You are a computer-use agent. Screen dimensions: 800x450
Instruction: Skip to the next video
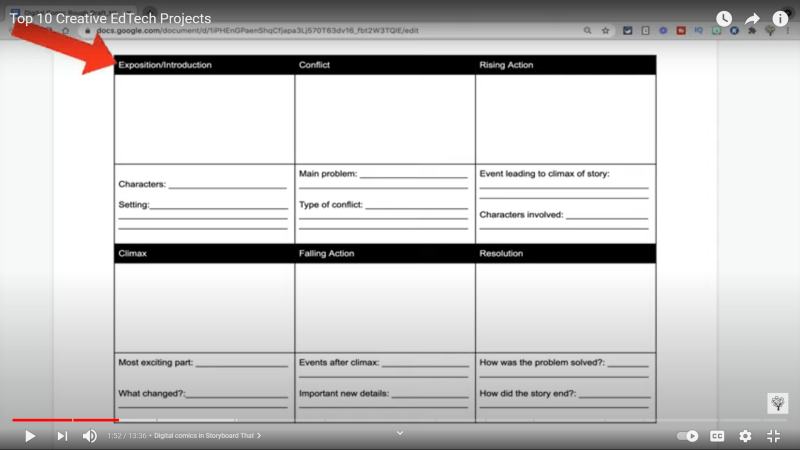62,436
